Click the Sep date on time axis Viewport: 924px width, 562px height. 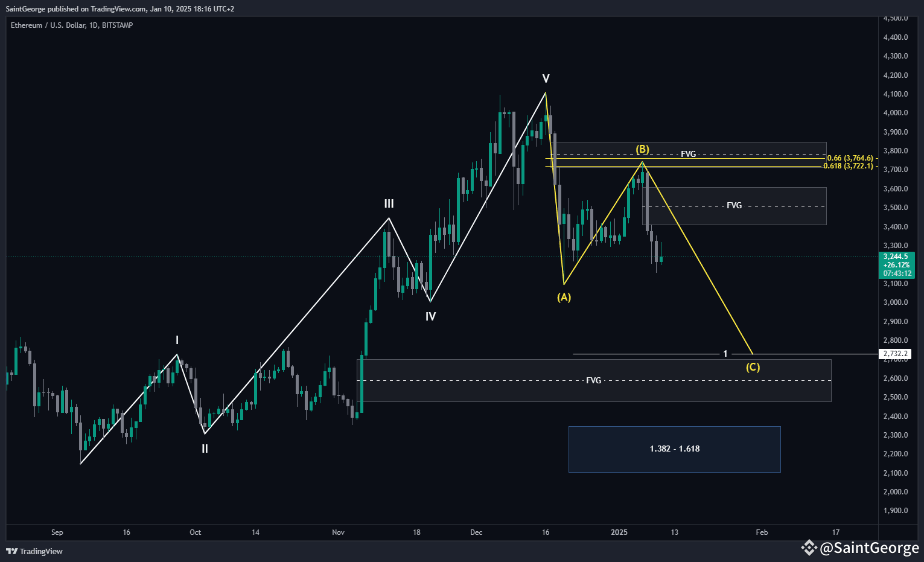(57, 532)
